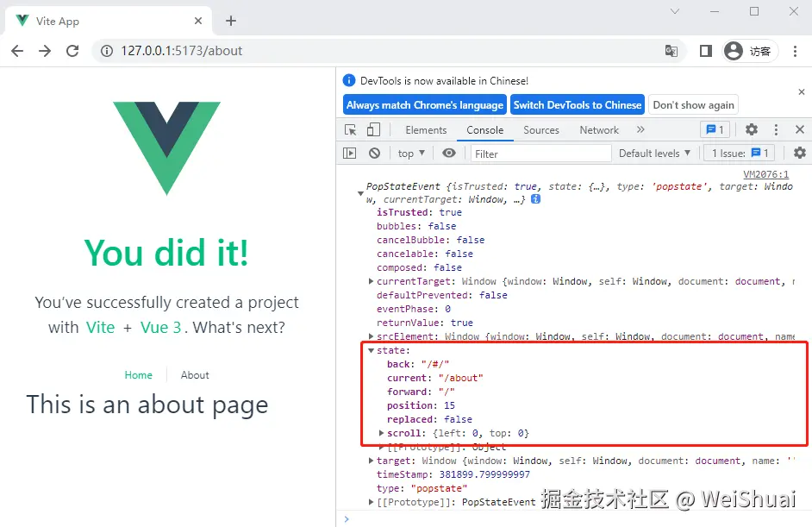The height and width of the screenshot is (527, 812).
Task: Click the browser back arrow
Action: pyautogui.click(x=17, y=51)
